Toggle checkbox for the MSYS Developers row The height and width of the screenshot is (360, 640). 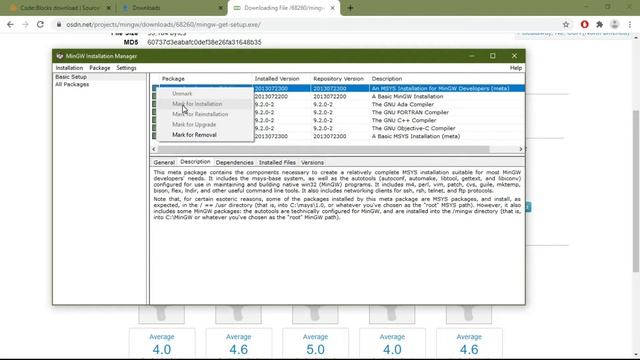click(154, 88)
